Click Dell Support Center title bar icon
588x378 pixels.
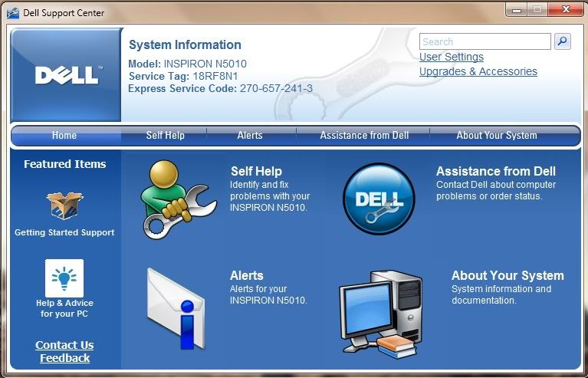pyautogui.click(x=13, y=13)
